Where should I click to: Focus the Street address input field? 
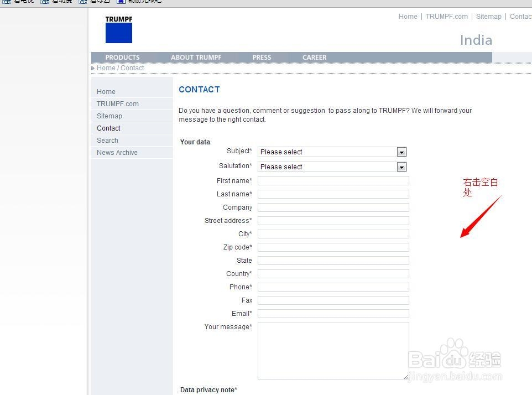333,221
